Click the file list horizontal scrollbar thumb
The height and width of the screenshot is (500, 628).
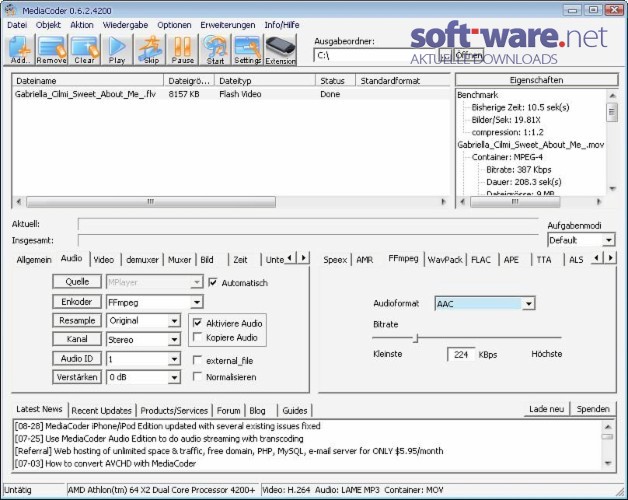(x=151, y=202)
